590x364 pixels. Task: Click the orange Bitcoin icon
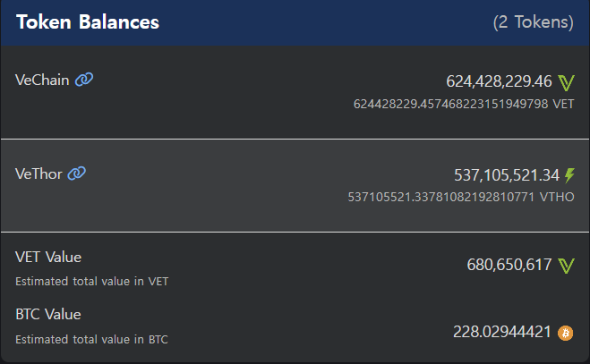tap(565, 333)
